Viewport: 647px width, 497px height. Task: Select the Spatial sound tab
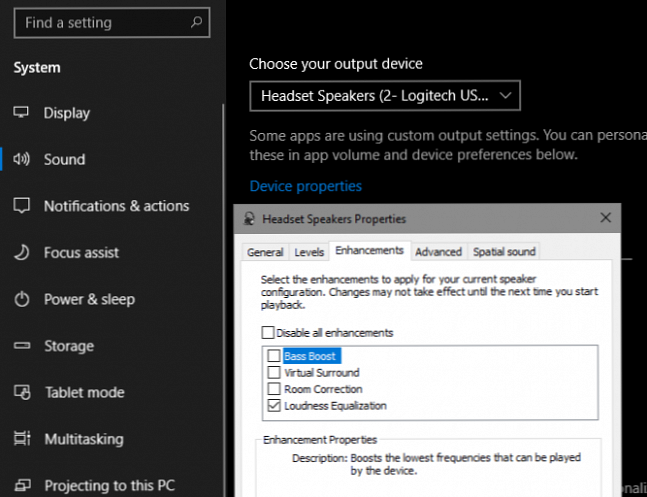(x=504, y=252)
